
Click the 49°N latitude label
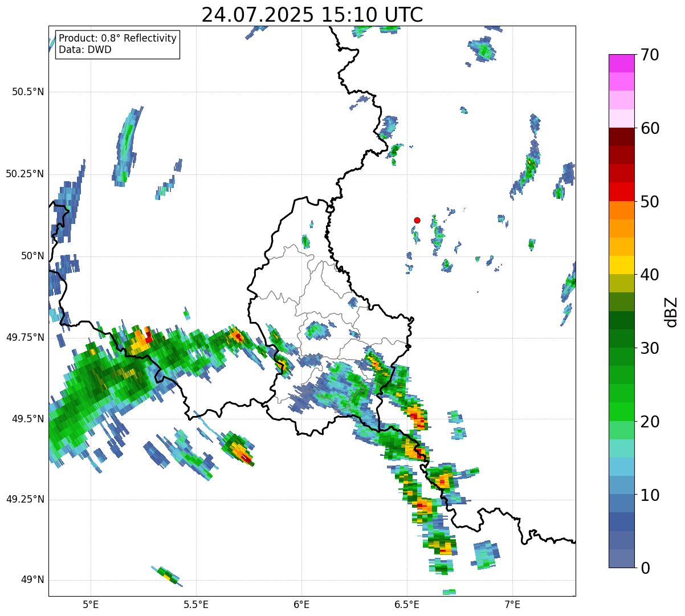tap(33, 580)
